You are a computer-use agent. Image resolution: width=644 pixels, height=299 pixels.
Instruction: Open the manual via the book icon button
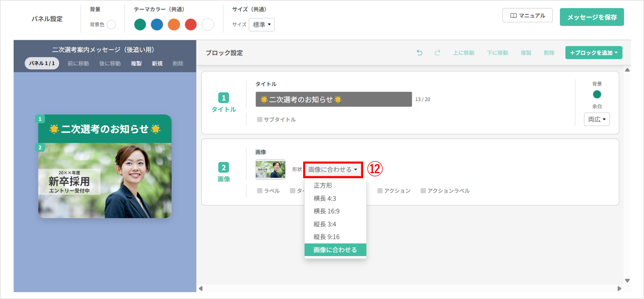[527, 15]
